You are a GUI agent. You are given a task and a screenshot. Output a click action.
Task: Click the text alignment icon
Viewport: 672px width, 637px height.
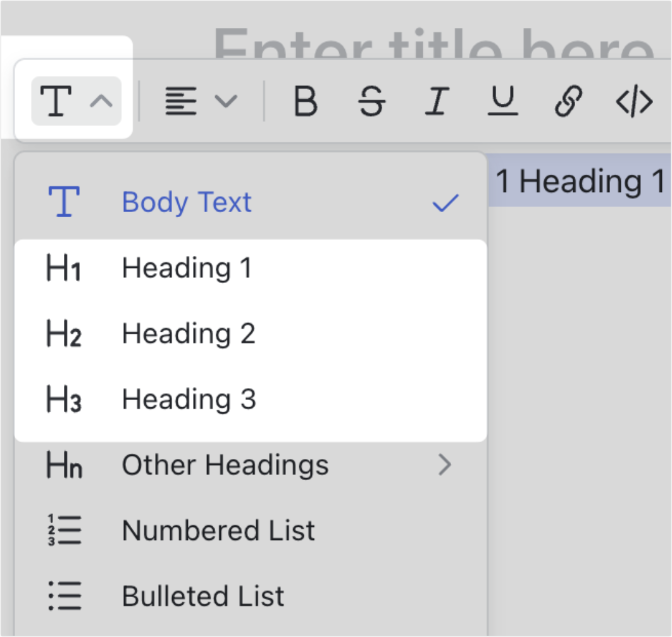click(180, 100)
